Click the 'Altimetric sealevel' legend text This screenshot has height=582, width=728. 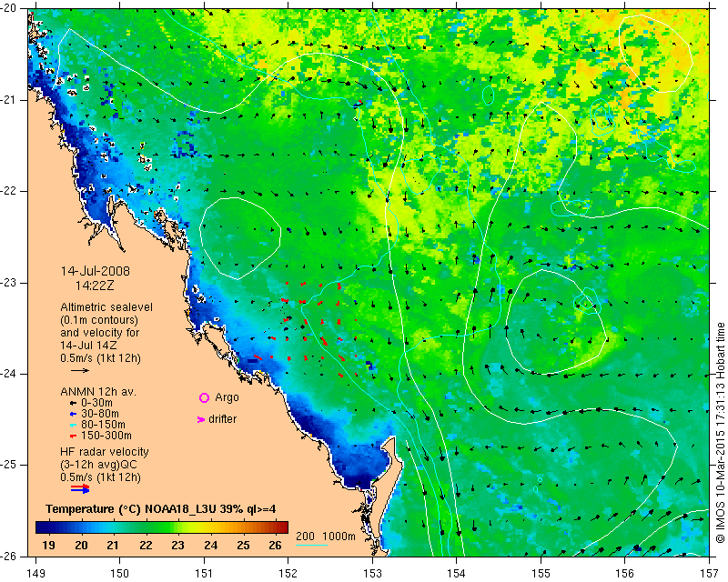(106, 307)
